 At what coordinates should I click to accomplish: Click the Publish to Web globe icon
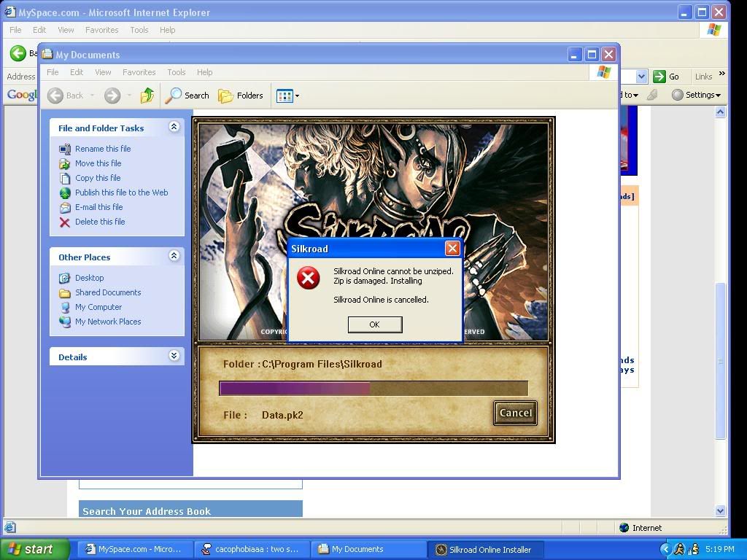click(64, 192)
